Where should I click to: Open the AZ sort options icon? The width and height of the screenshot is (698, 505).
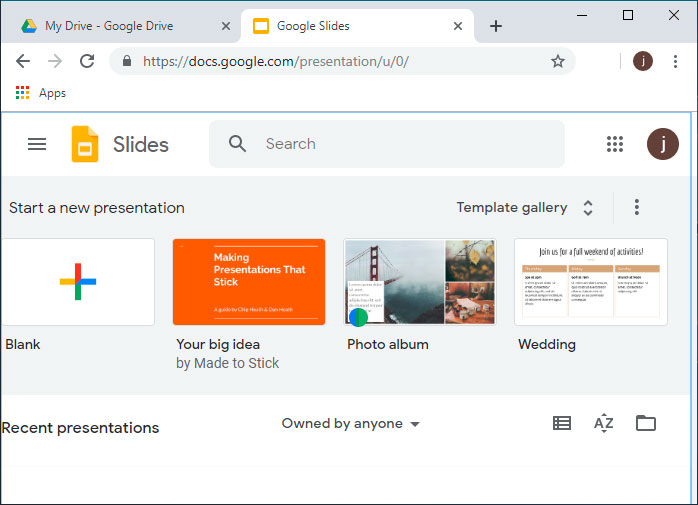point(604,423)
